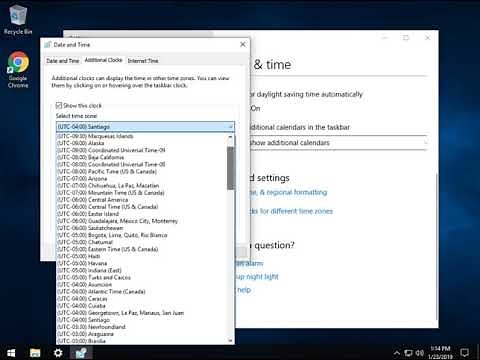
Task: Click the volume speaker tray icon
Action: click(x=420, y=353)
